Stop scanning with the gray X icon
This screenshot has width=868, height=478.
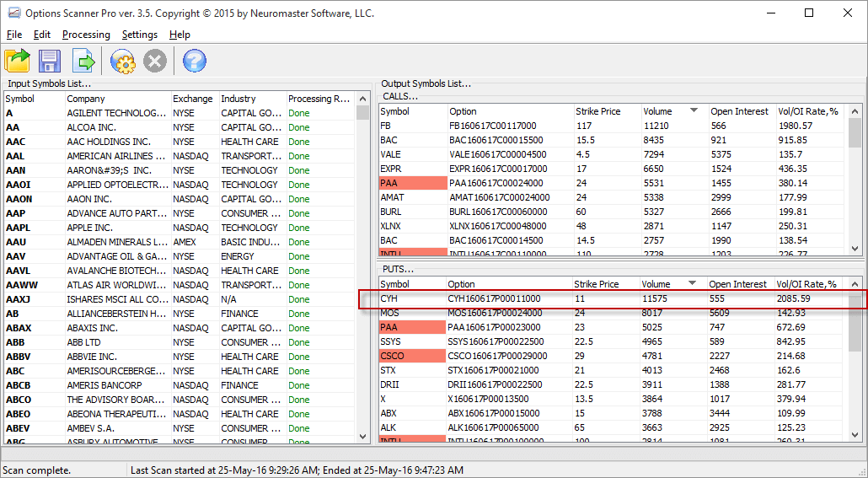(x=155, y=61)
